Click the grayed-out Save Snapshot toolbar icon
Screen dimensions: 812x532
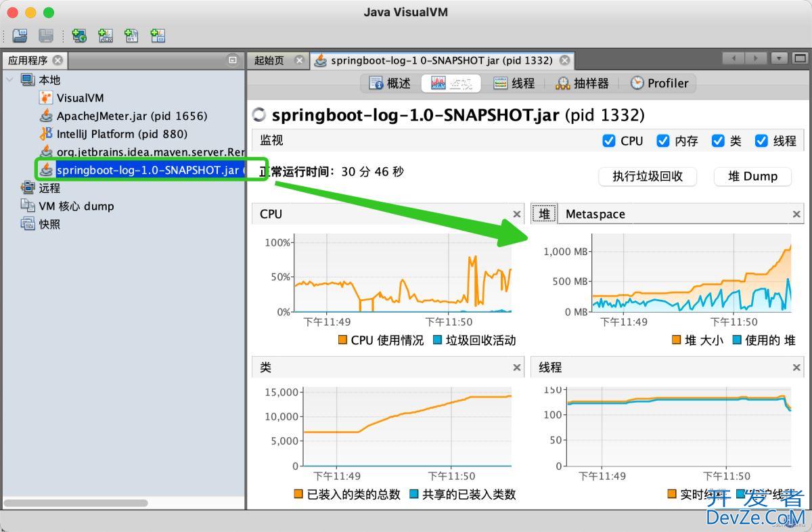pyautogui.click(x=45, y=35)
